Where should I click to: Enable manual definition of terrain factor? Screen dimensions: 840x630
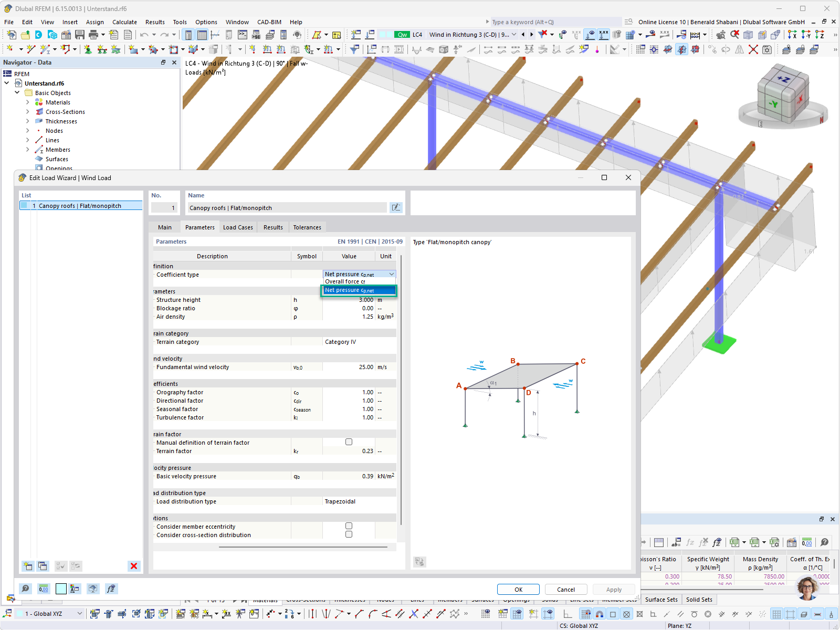point(349,442)
